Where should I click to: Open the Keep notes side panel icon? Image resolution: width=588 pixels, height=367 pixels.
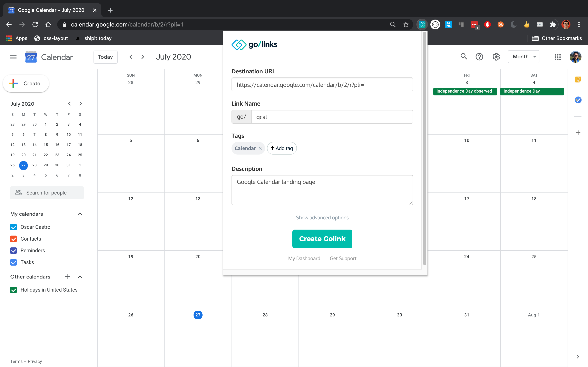[578, 80]
